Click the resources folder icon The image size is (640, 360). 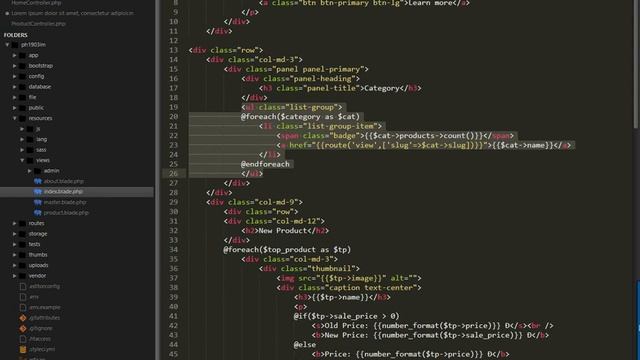click(x=22, y=118)
